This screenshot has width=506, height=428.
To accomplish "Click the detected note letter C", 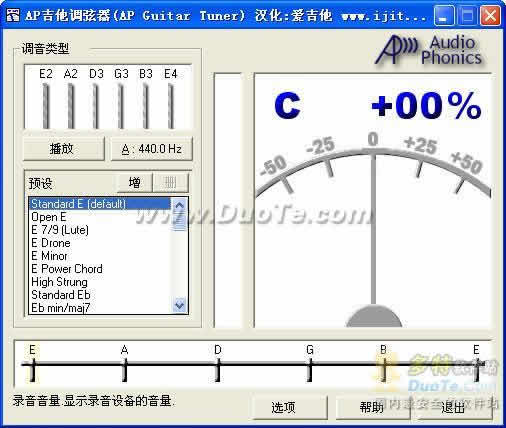I will (287, 106).
